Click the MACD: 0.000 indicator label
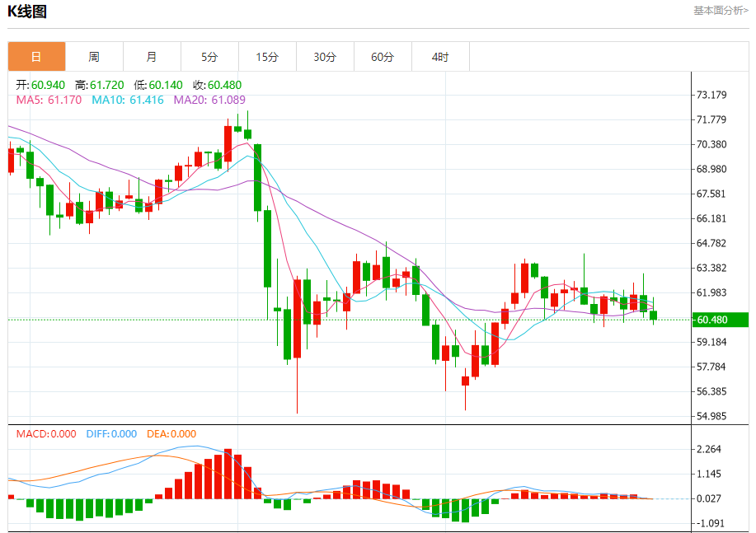This screenshot has height=533, width=756. [x=47, y=434]
